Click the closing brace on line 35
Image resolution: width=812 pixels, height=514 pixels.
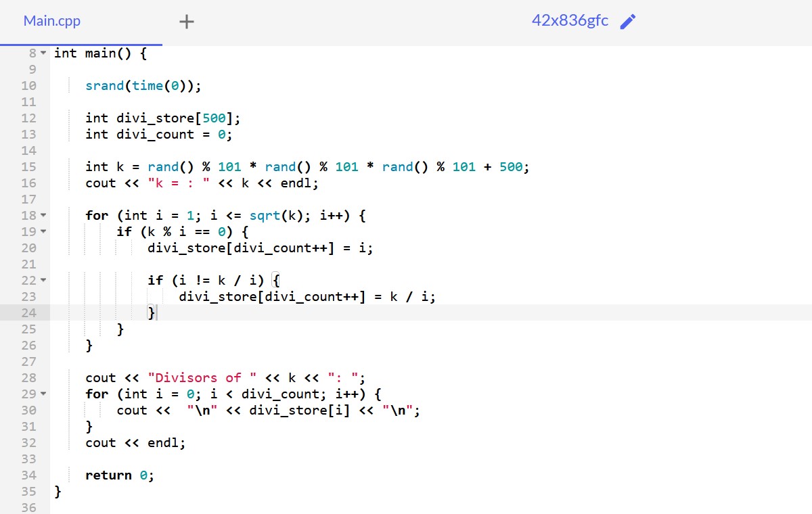(x=58, y=492)
